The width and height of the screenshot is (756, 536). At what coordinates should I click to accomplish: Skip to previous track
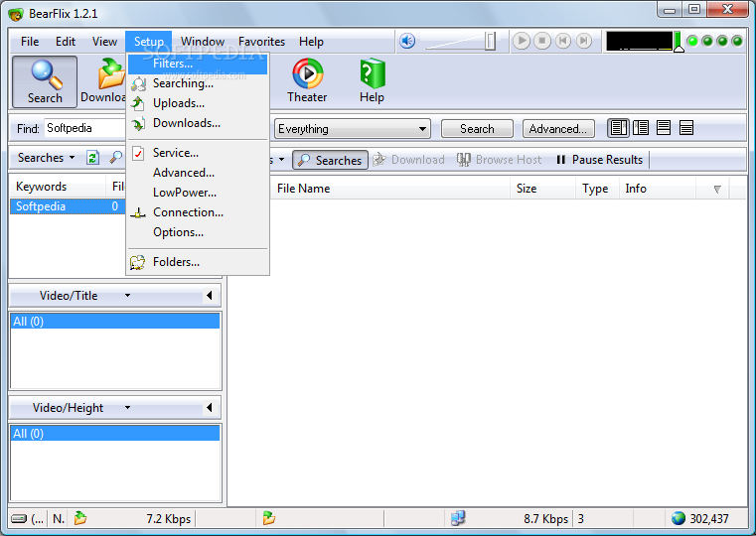pos(563,41)
